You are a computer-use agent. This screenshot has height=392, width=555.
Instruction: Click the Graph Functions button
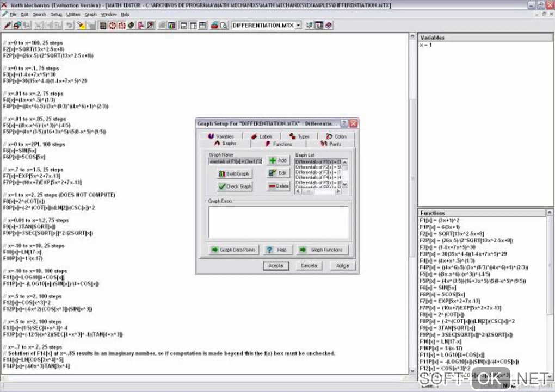(322, 250)
